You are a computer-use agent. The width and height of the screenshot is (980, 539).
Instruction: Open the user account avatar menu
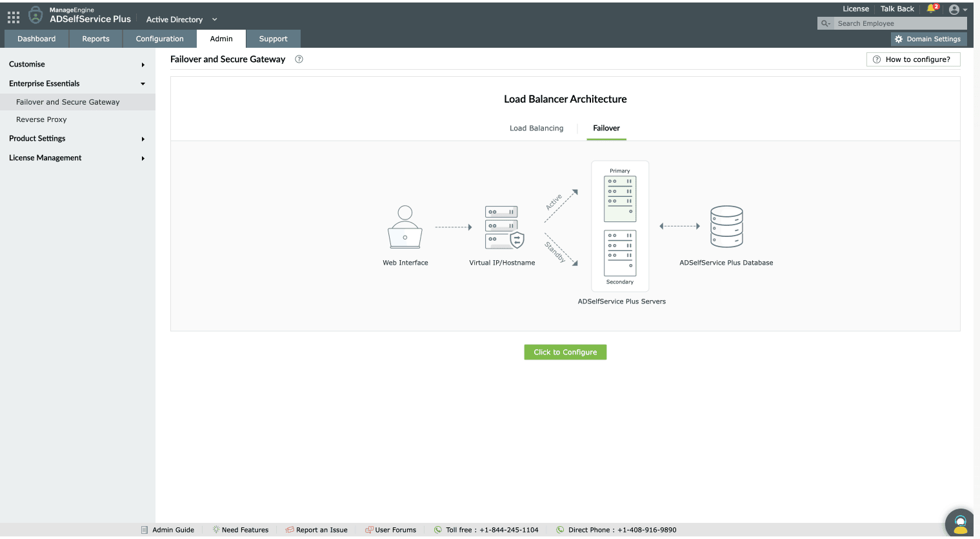(954, 10)
